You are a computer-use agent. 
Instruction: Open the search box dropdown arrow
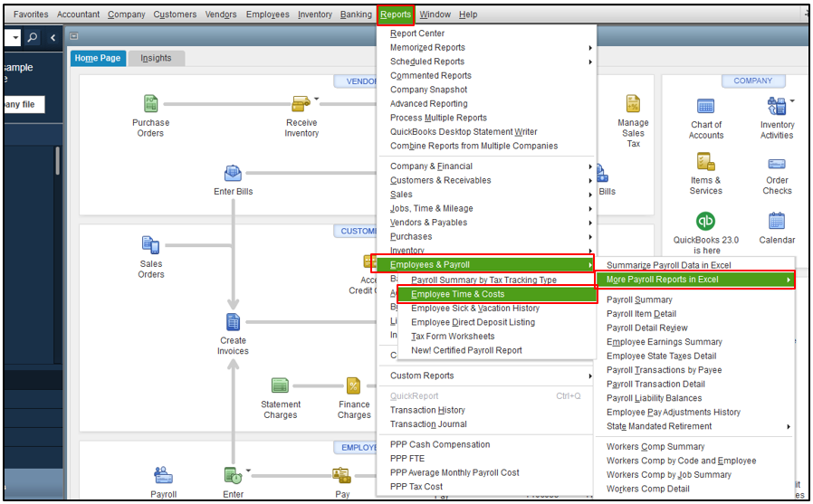(x=15, y=37)
